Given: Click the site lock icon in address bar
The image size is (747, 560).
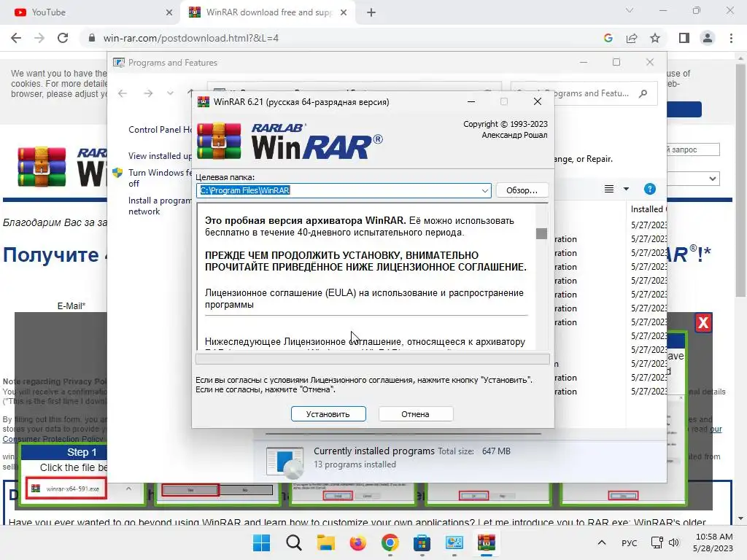Looking at the screenshot, I should pos(92,38).
